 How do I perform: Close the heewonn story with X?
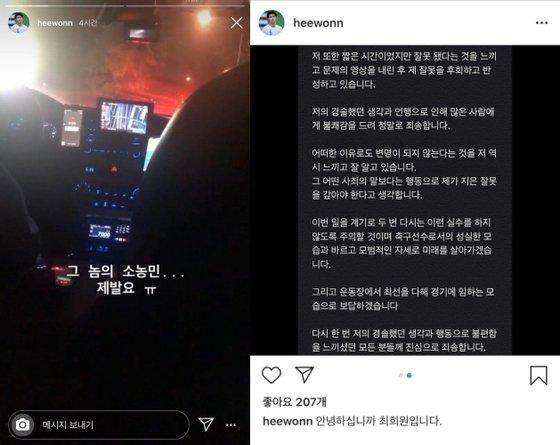236,23
